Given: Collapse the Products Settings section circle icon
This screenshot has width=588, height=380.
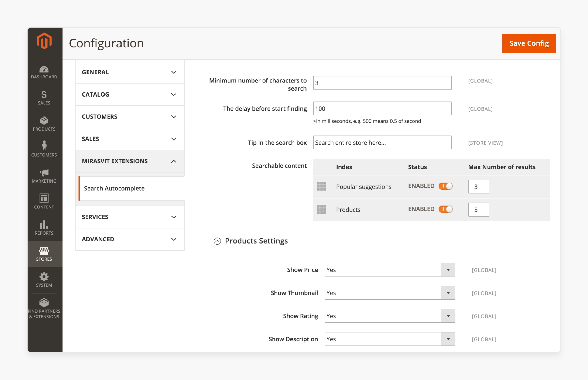Looking at the screenshot, I should [x=217, y=241].
